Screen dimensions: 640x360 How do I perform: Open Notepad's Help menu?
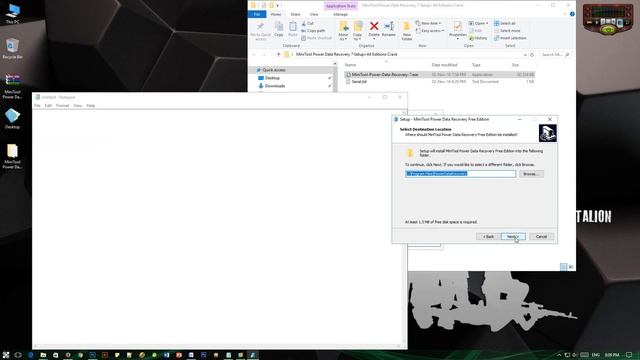[x=91, y=106]
